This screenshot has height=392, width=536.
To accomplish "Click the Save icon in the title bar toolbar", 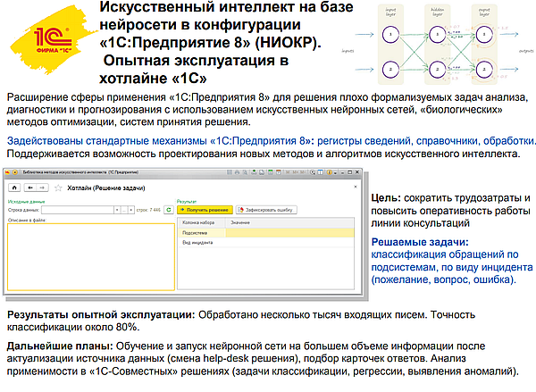I will coord(230,172).
